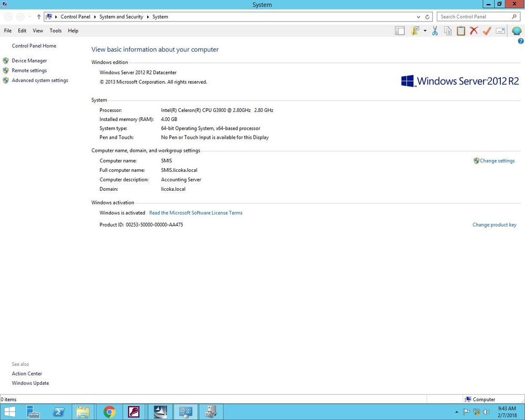The height and width of the screenshot is (420, 525).
Task: Show hidden tray icons arrow
Action: click(456, 412)
